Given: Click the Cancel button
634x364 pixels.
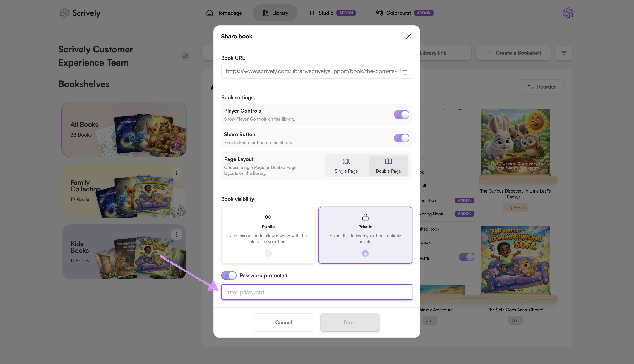Looking at the screenshot, I should coord(283,322).
